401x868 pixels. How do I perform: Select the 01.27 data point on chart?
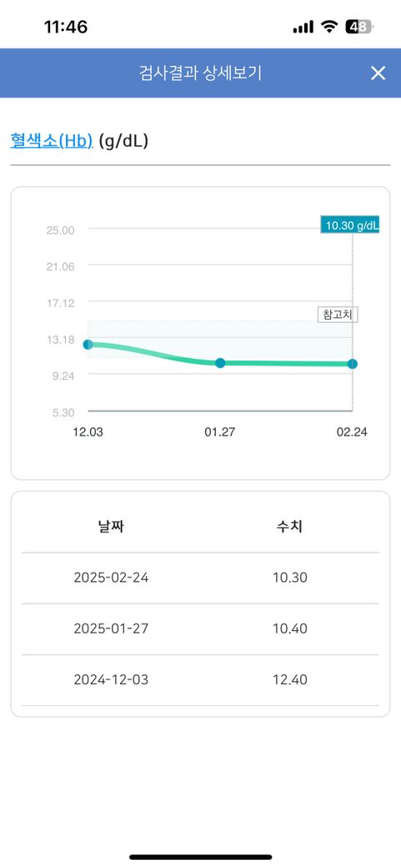[x=220, y=363]
